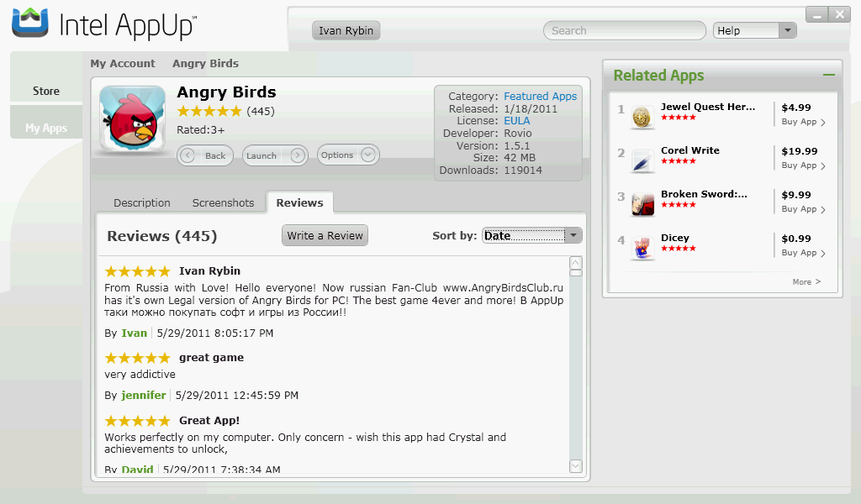This screenshot has width=861, height=504.
Task: Go to My Account breadcrumb
Action: click(123, 64)
